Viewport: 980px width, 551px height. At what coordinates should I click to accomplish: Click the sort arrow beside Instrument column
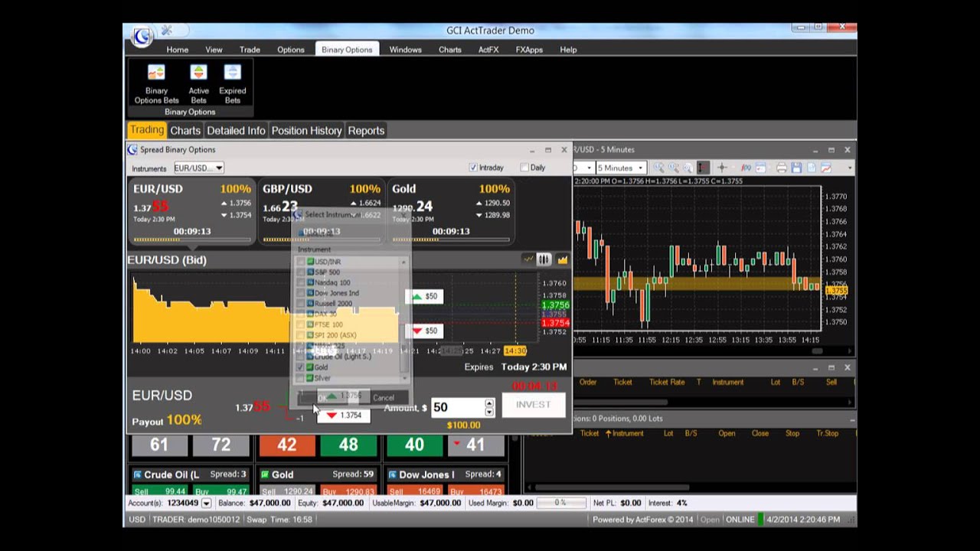click(x=609, y=433)
